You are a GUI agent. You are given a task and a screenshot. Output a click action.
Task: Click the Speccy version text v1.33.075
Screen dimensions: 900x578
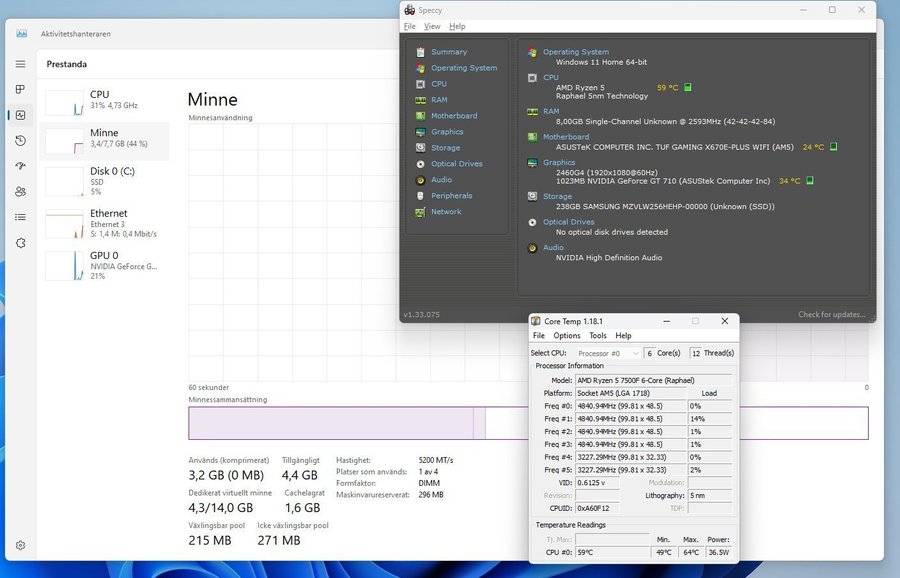point(421,315)
